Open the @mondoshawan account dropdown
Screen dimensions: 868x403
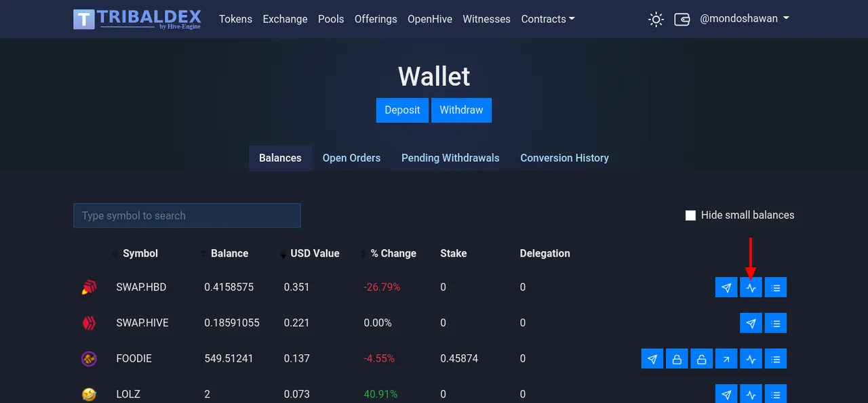coord(745,19)
